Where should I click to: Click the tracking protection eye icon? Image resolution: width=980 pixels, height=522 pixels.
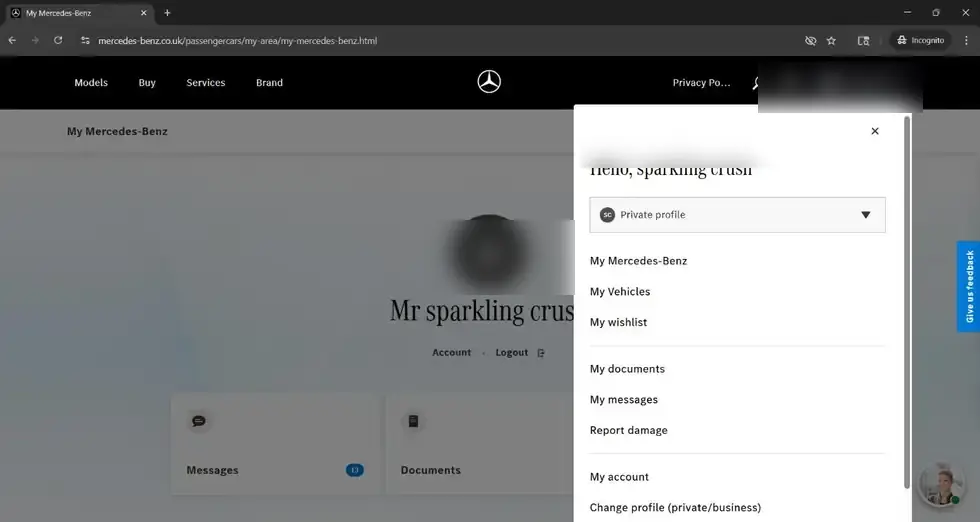(x=811, y=41)
